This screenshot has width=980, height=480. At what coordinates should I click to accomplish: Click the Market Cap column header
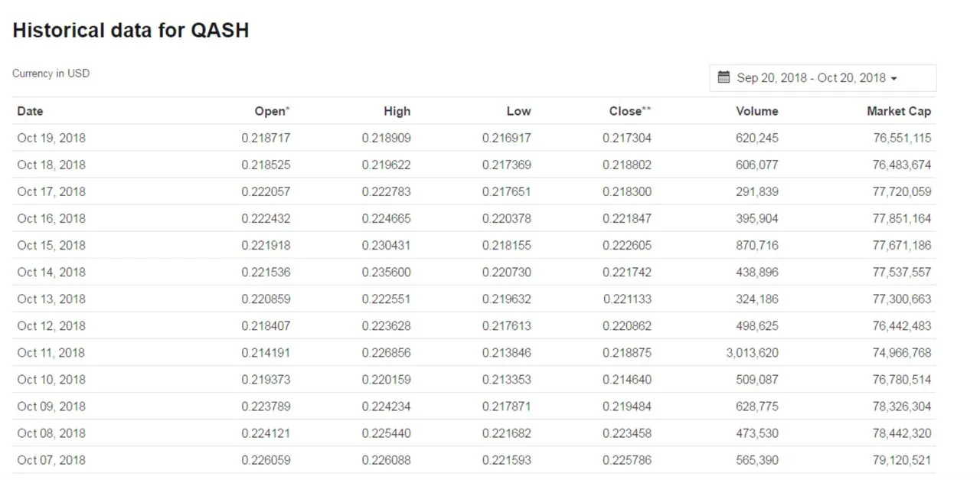(x=899, y=111)
